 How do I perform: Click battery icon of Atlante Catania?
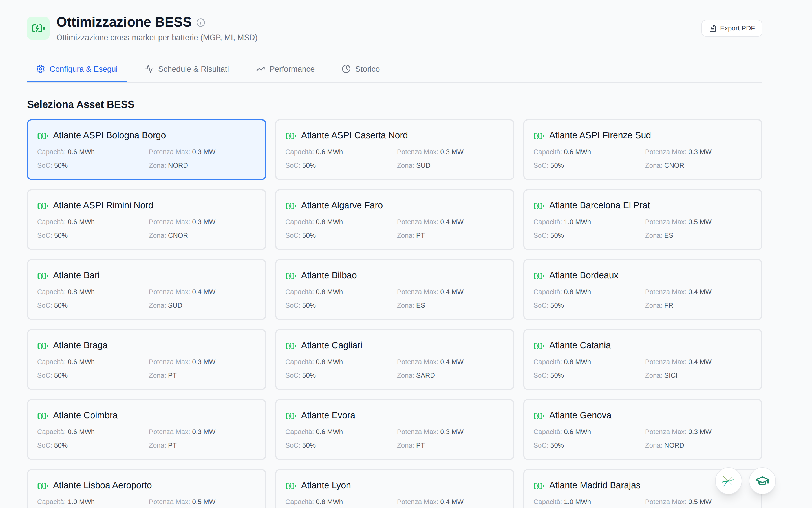(x=539, y=346)
